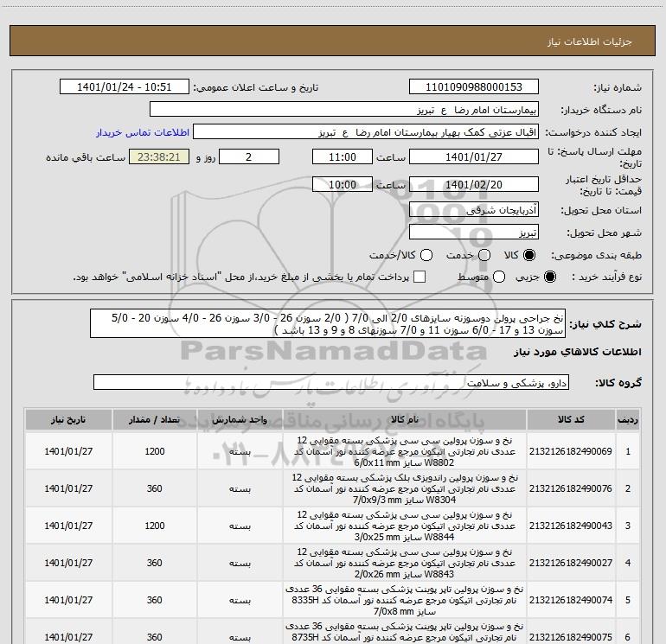This screenshot has height=644, width=666.
Task: Select the خدمت radio button
Action: click(484, 255)
